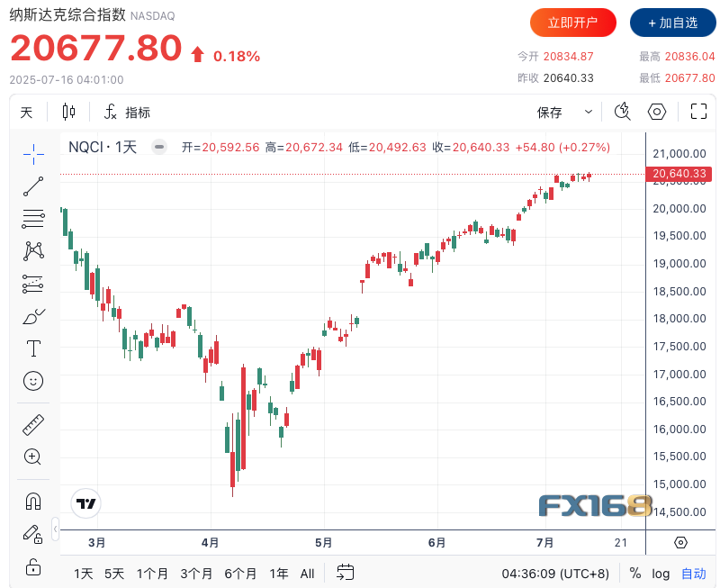Screen dimensions: 720x588
Task: Click the 立即开户 button
Action: point(573,23)
